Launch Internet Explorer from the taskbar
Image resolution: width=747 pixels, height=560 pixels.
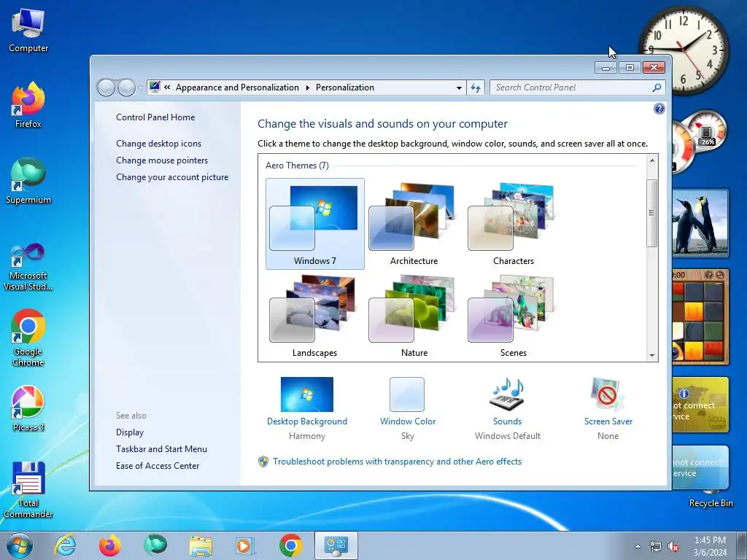point(65,545)
